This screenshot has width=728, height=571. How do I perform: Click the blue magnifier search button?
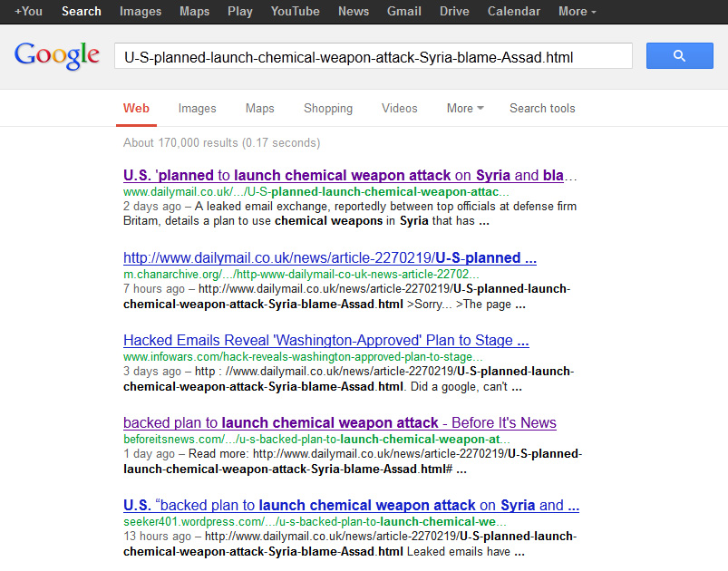pos(679,55)
